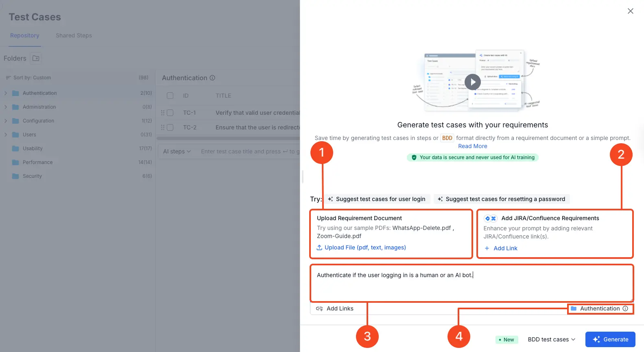Click the new folder icon beside Folders
The image size is (644, 352).
tap(36, 58)
